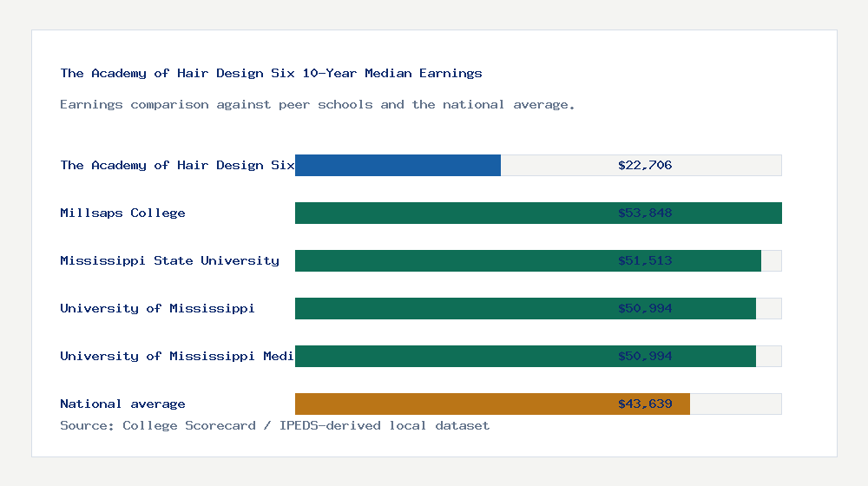
Task: Click the $43,639 earnings value
Action: [x=645, y=404]
